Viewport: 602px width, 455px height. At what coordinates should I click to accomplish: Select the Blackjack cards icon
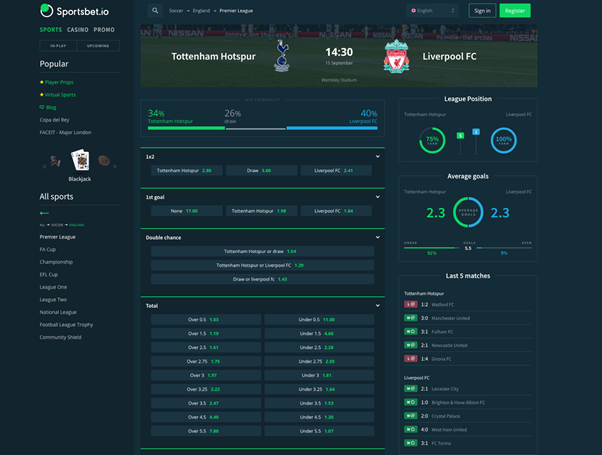(x=80, y=160)
